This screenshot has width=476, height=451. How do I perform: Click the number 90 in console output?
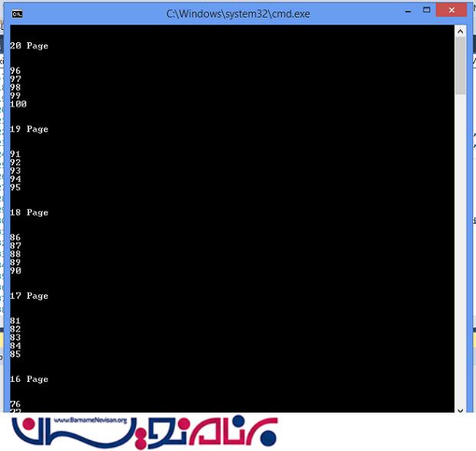point(15,270)
